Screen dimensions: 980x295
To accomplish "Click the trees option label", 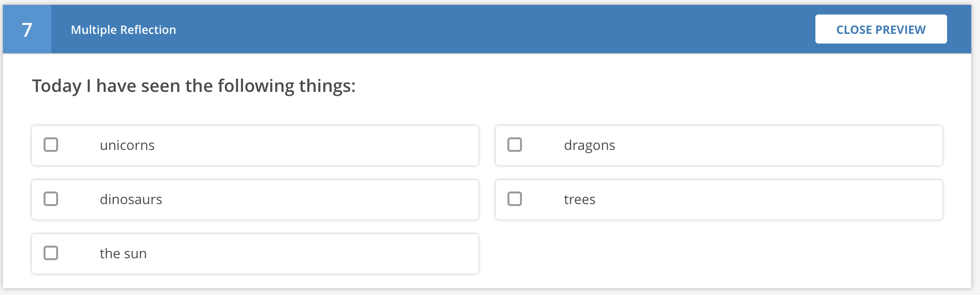I will [x=580, y=200].
